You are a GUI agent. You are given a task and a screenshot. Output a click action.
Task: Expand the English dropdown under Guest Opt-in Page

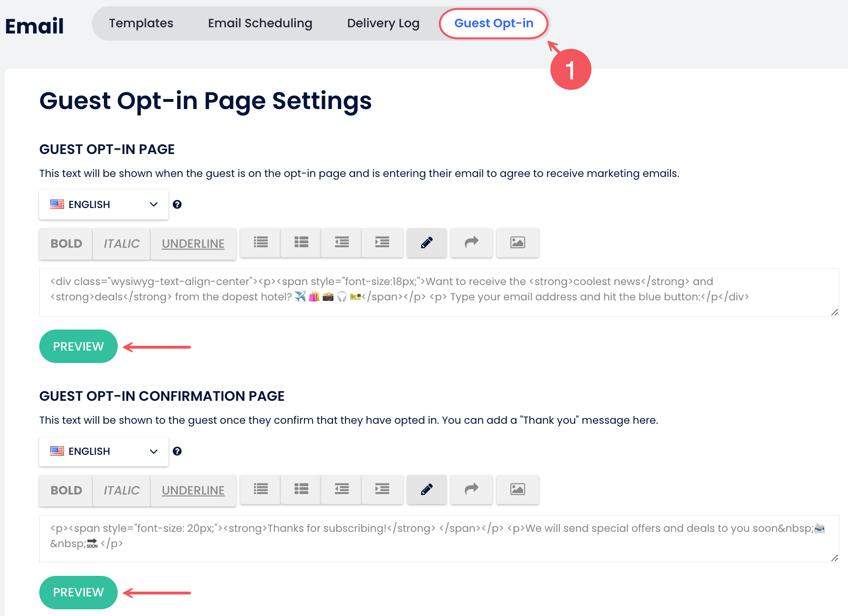(x=104, y=205)
